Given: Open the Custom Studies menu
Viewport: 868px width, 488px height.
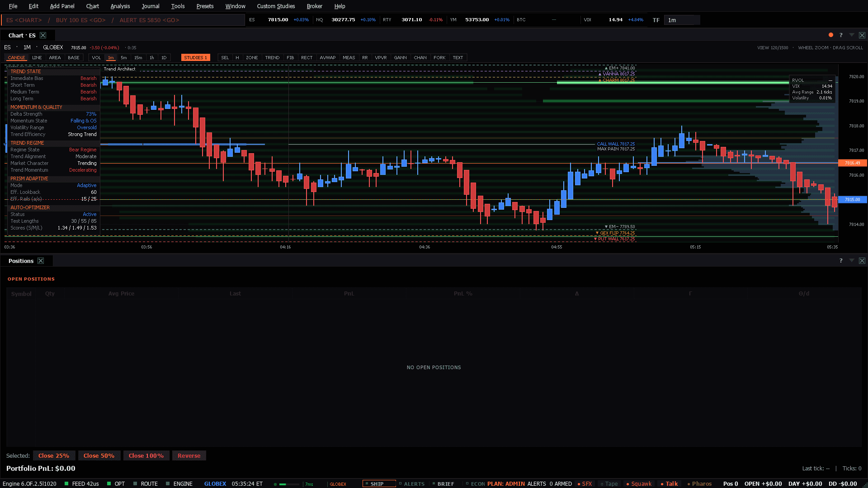Looking at the screenshot, I should click(x=276, y=6).
